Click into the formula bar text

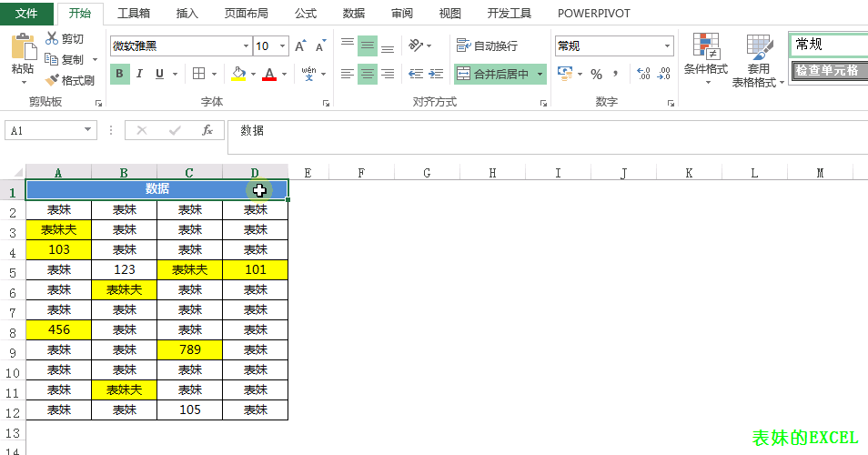pos(548,136)
